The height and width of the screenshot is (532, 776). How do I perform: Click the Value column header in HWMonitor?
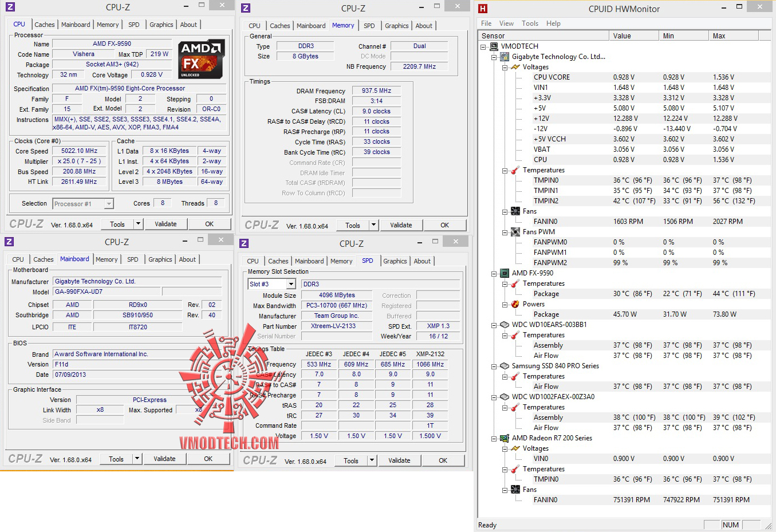pos(634,36)
